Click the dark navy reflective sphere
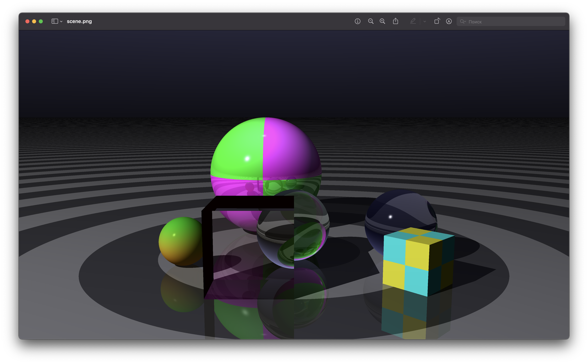The height and width of the screenshot is (364, 588). point(400,212)
